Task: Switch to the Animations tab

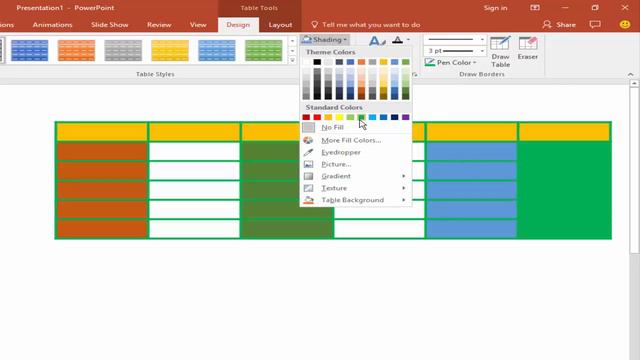Action: [x=52, y=25]
